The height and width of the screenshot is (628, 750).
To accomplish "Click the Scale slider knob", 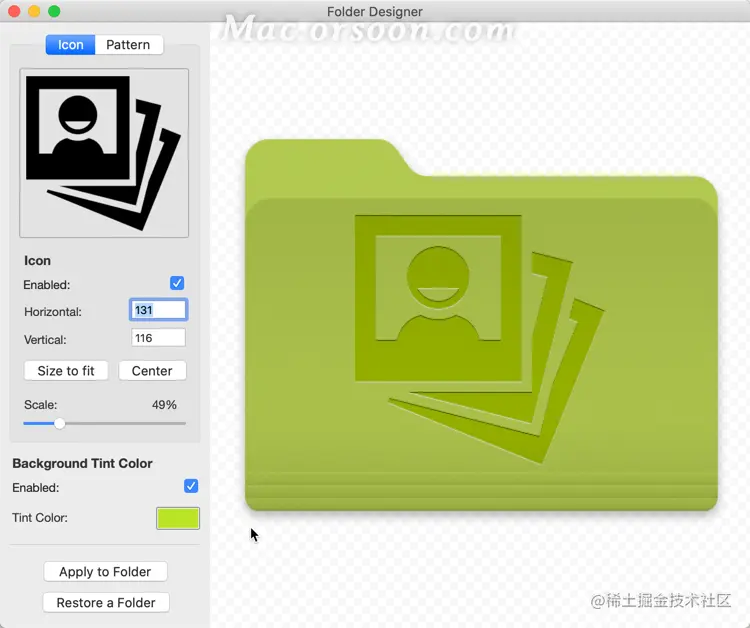I will pos(59,423).
